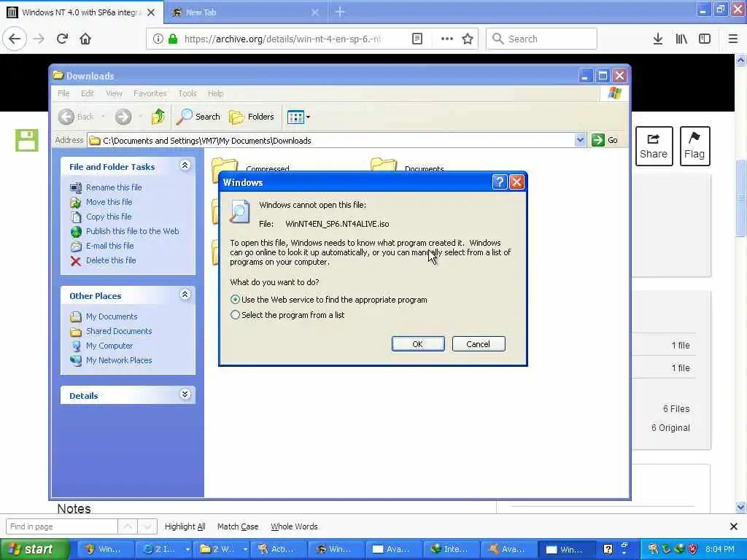Toggle Firefox sidebar icon

[x=705, y=39]
